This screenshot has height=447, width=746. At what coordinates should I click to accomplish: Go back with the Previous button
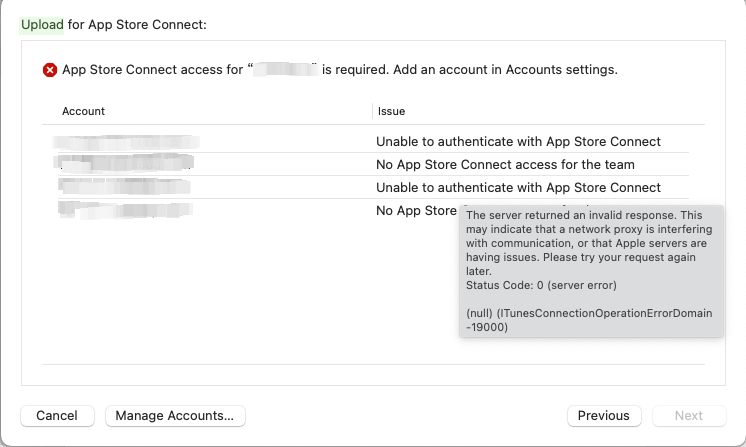[604, 416]
